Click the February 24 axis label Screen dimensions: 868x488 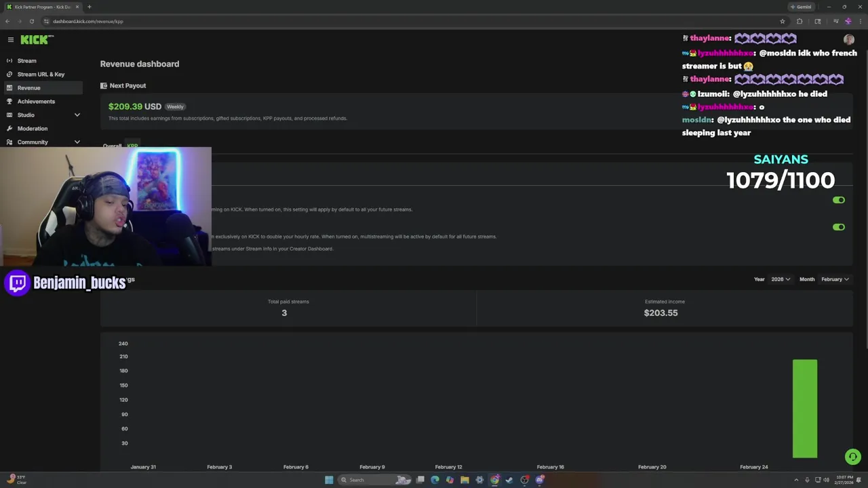(754, 467)
